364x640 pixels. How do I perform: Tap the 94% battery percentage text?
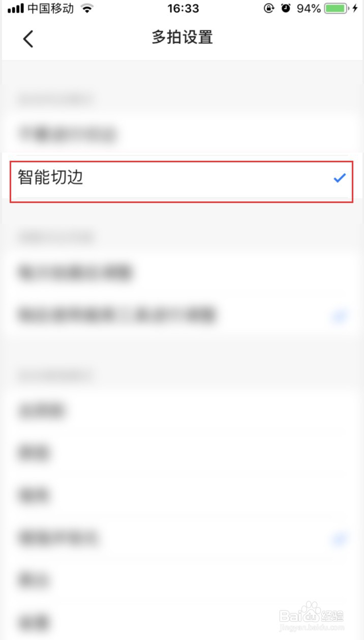pyautogui.click(x=309, y=9)
